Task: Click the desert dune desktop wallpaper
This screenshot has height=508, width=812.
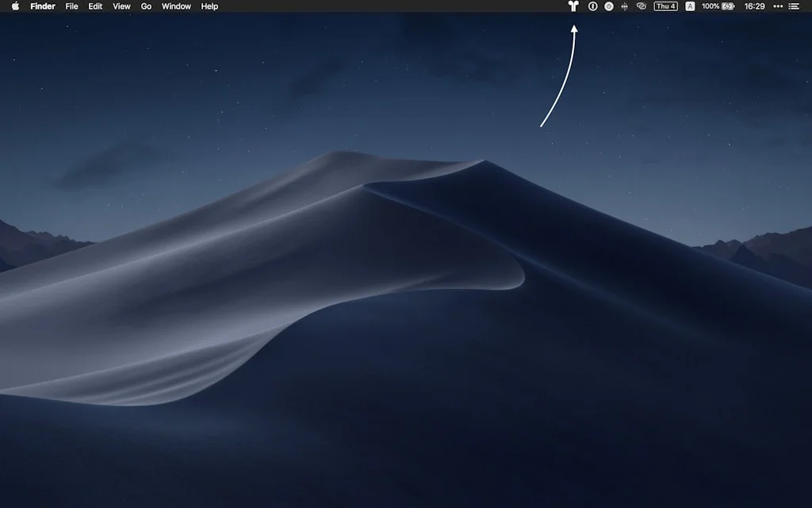Action: (317, 317)
